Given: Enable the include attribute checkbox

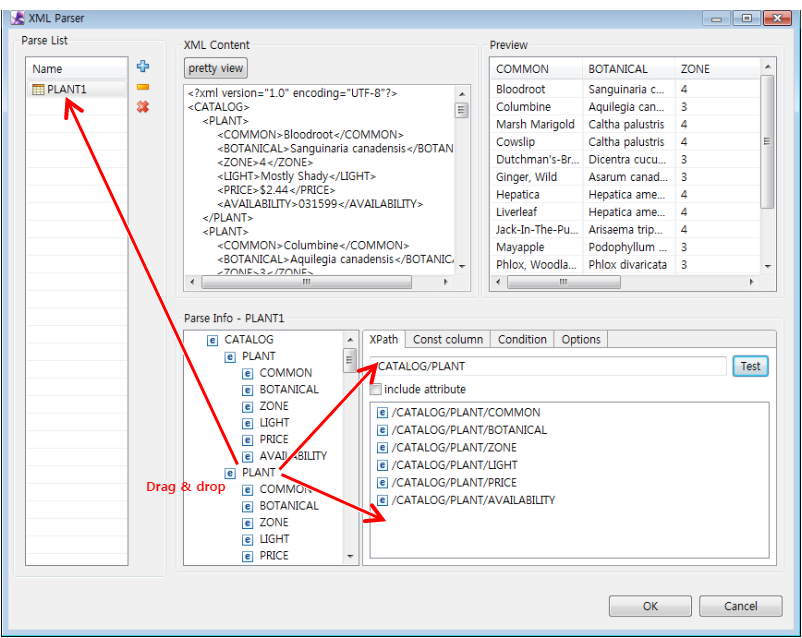Looking at the screenshot, I should click(376, 389).
